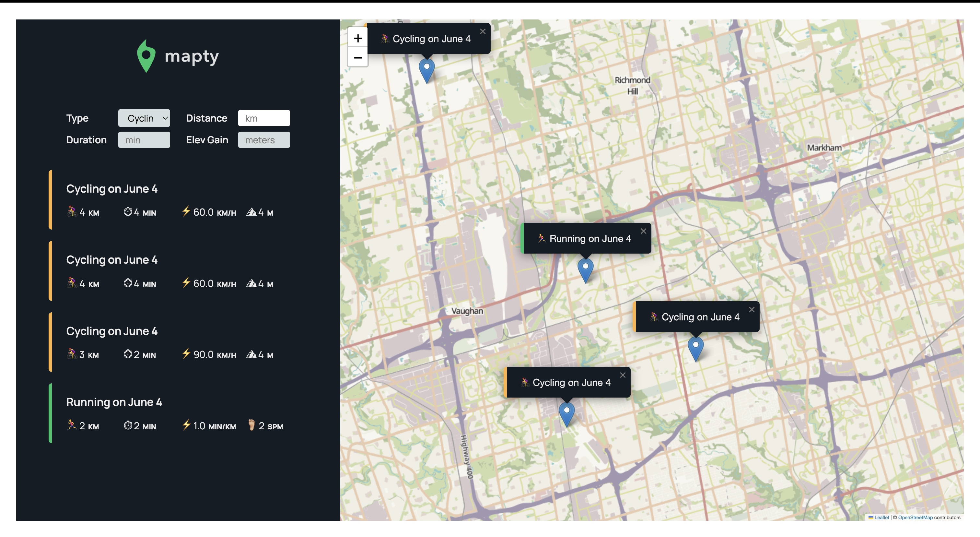Zoom out on the map

[357, 58]
